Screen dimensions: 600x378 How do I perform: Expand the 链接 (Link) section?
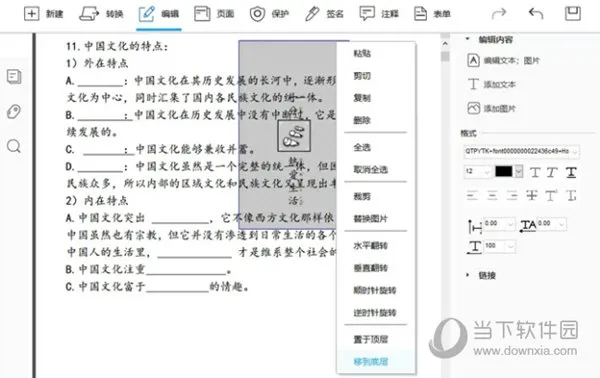coord(468,275)
